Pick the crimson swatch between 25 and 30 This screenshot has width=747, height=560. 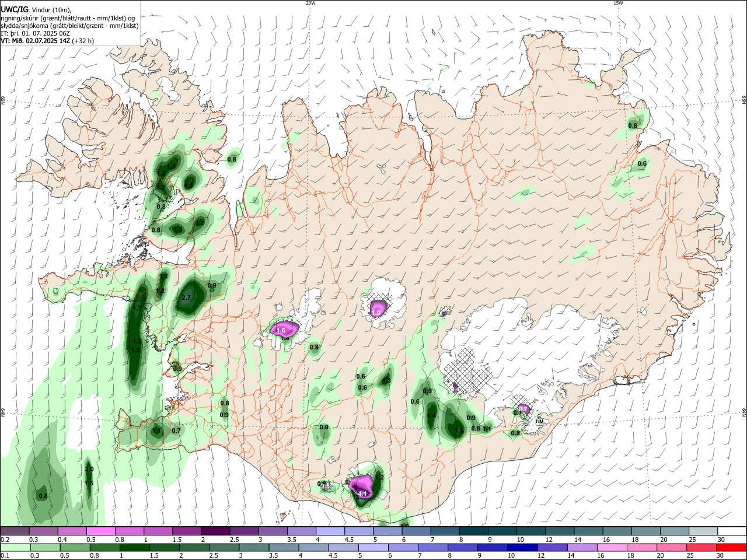(x=701, y=547)
